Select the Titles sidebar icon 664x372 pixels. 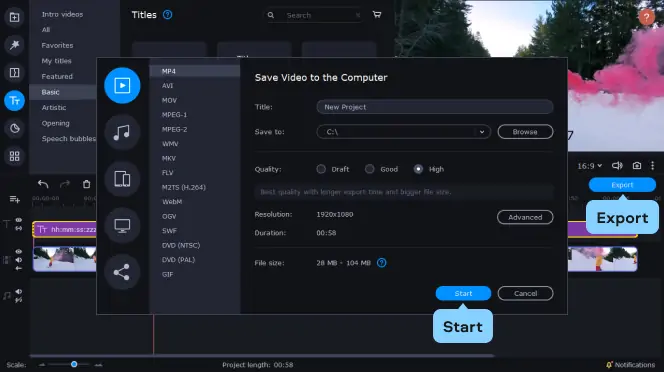click(x=14, y=101)
